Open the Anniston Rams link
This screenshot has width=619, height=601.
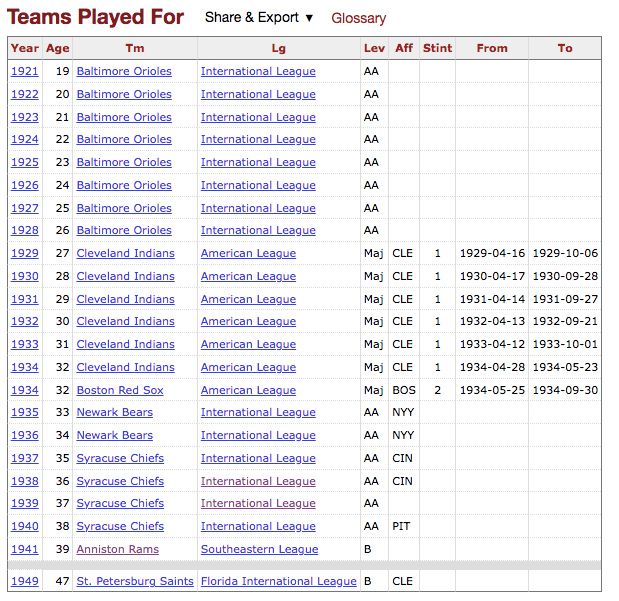118,549
